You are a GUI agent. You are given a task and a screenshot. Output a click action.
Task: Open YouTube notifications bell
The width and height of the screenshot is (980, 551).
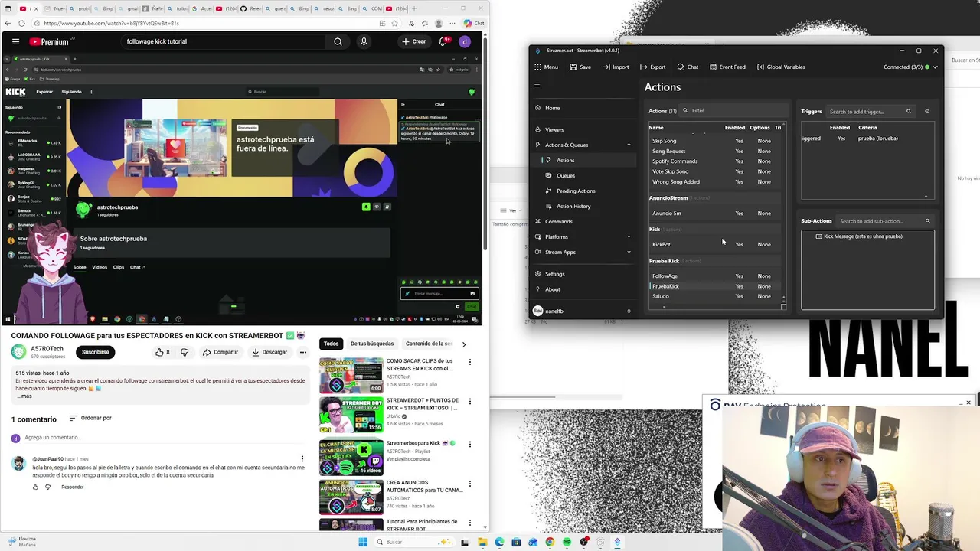443,41
